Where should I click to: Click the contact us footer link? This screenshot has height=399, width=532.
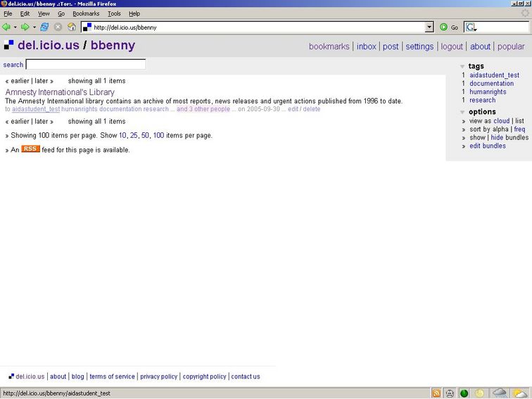[x=246, y=376]
